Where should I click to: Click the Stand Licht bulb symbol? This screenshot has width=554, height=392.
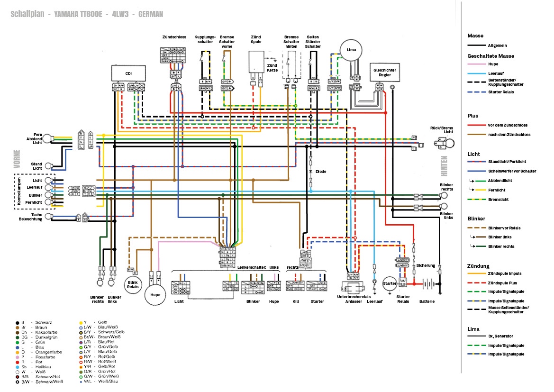[49, 166]
